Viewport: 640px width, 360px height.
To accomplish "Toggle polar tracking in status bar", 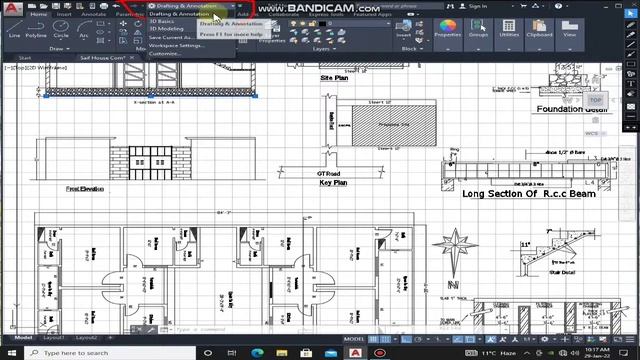I will click(x=418, y=339).
